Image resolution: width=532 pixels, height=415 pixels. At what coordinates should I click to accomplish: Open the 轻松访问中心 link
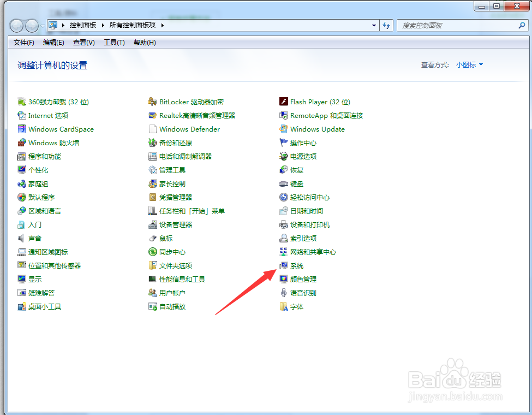(x=310, y=197)
